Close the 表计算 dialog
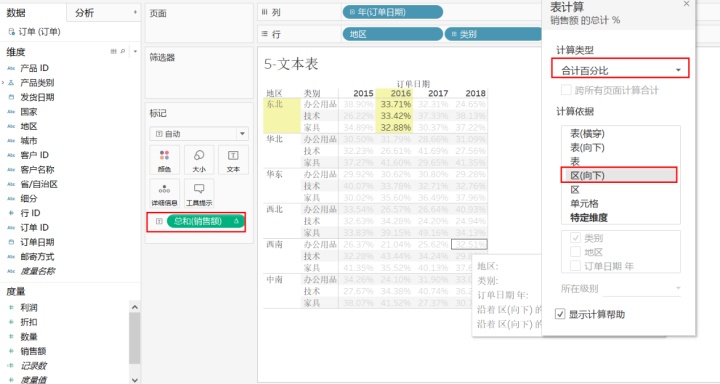Screen dimensions: 720x384 686,4
